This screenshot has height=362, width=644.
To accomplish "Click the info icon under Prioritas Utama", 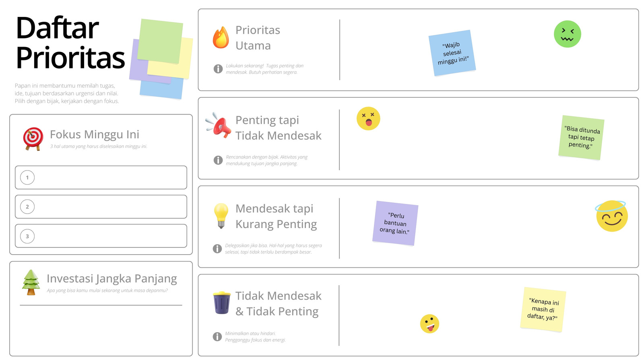I will (218, 69).
